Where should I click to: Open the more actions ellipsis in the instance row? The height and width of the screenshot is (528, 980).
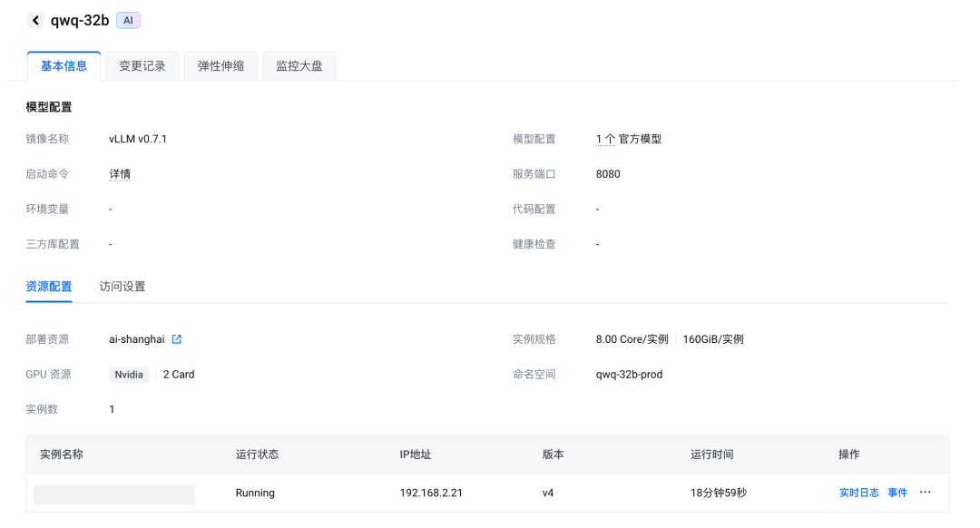click(925, 493)
